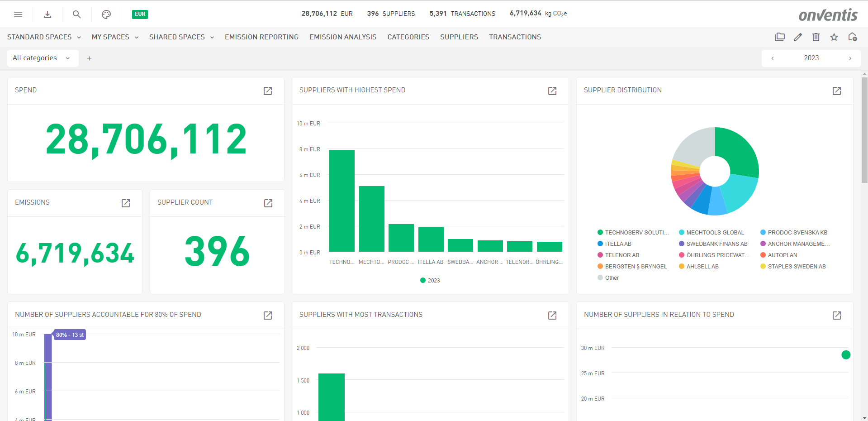Go to Emission Reporting tab
Viewport: 868px width, 421px height.
(261, 37)
